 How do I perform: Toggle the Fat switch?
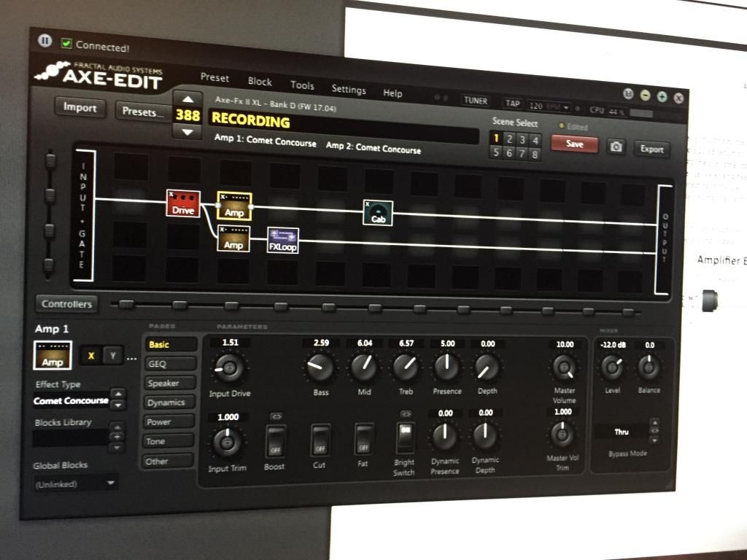coord(363,439)
